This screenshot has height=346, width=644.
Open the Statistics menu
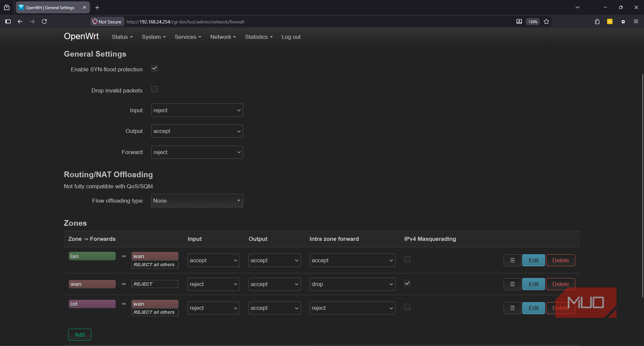pyautogui.click(x=259, y=37)
